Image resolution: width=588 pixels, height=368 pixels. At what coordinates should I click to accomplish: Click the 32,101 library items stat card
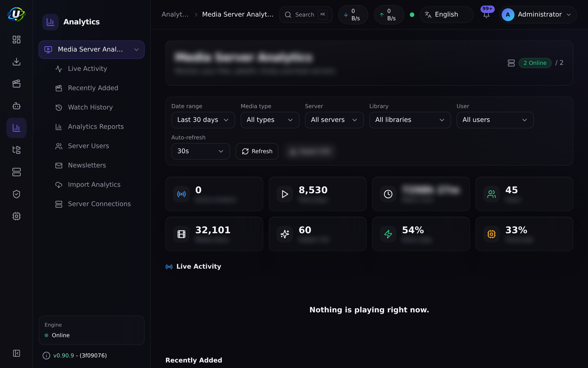[214, 234]
